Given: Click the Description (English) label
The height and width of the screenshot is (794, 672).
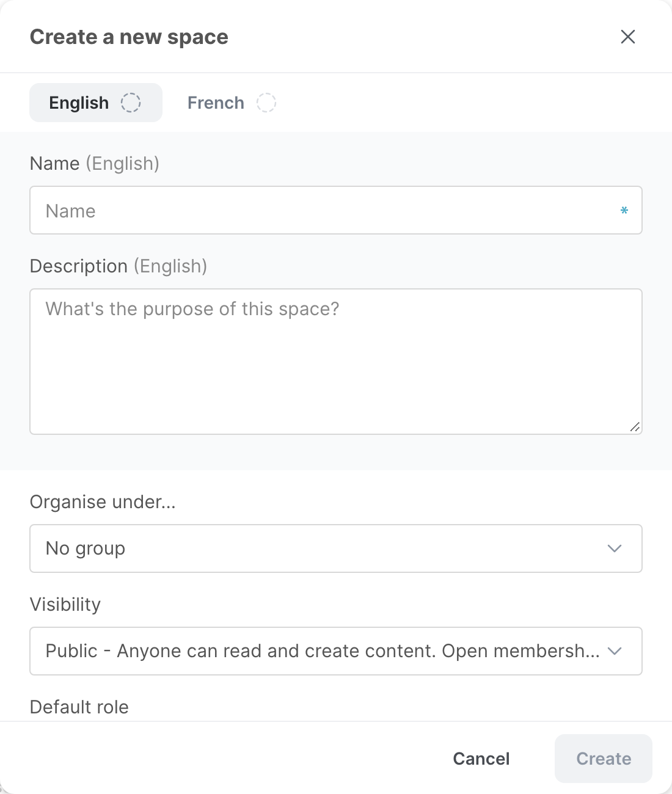Looking at the screenshot, I should coord(119,266).
